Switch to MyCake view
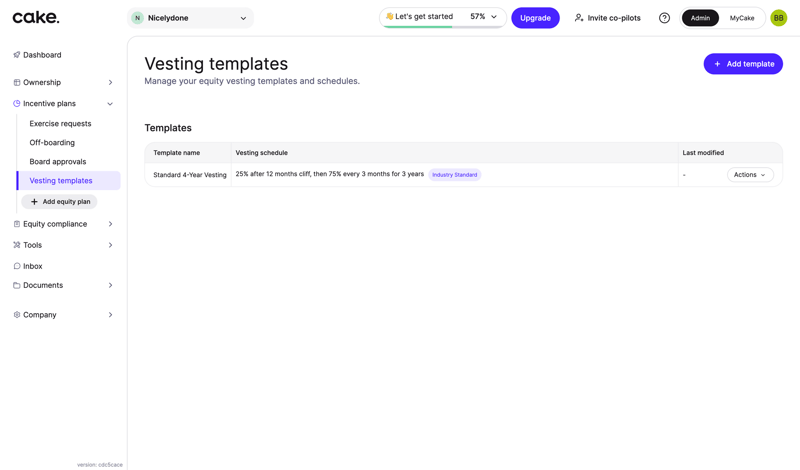The width and height of the screenshot is (800, 470). (x=742, y=18)
